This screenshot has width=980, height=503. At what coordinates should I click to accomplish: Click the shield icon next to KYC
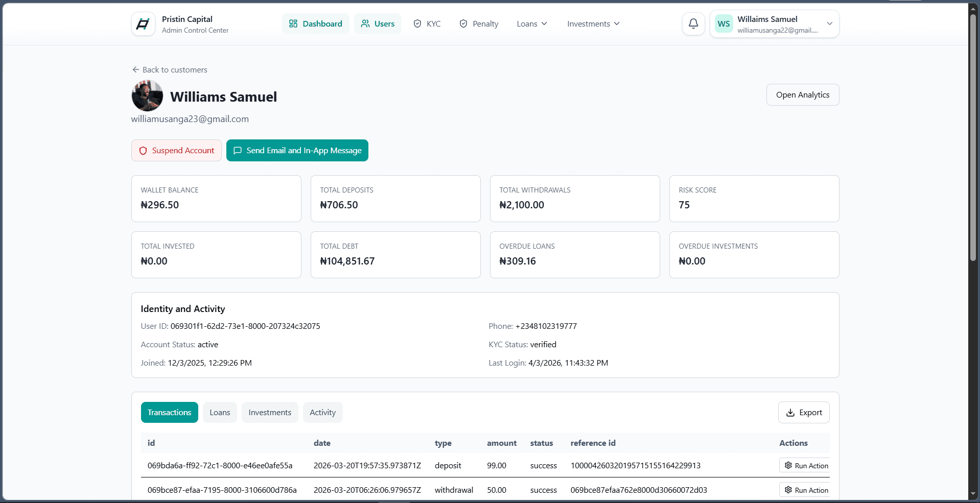pos(417,23)
